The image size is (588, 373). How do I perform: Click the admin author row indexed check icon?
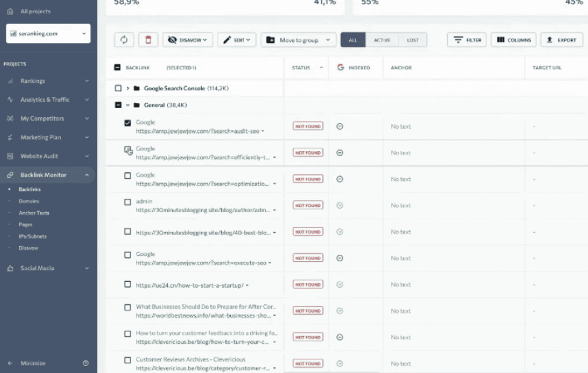340,205
